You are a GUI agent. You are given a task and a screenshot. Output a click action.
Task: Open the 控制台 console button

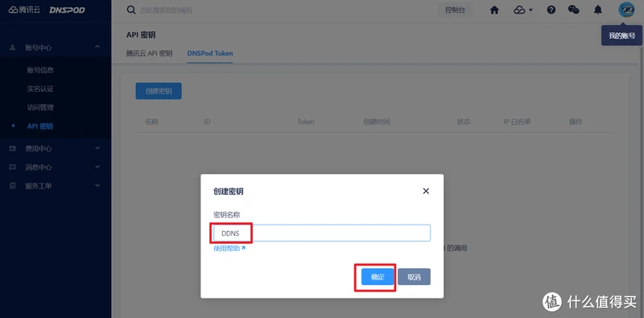click(x=455, y=10)
